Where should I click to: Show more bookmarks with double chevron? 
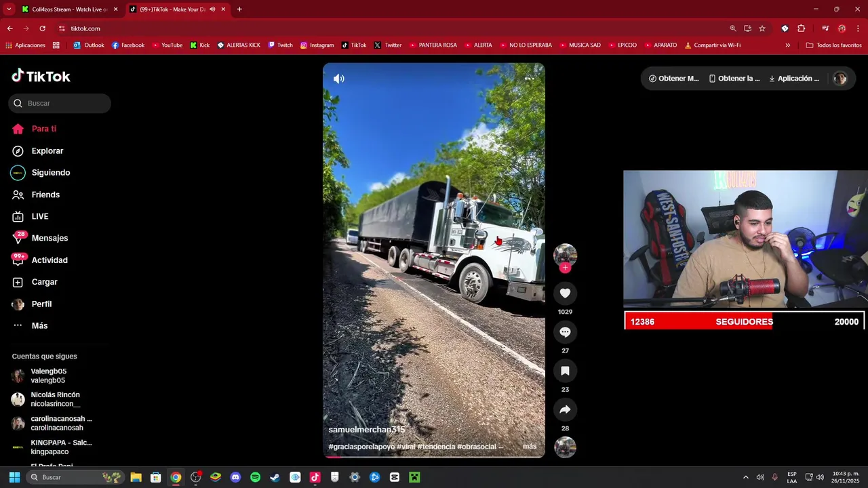[x=787, y=45]
